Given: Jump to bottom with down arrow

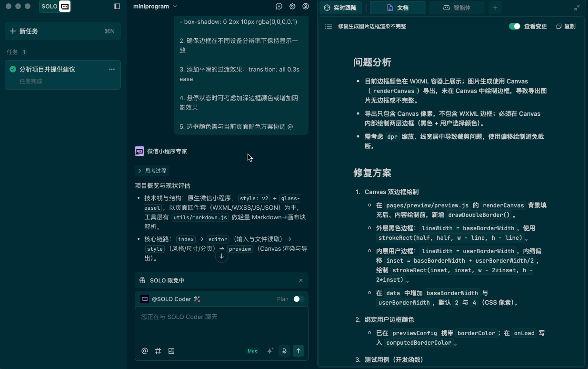Looking at the screenshot, I should (x=221, y=256).
